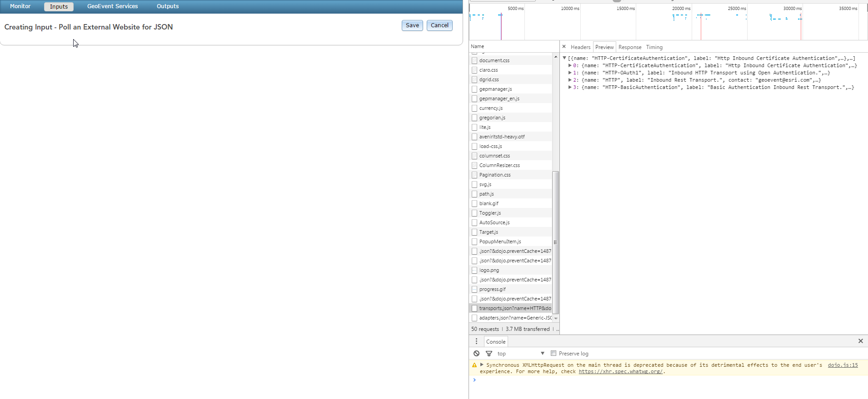Viewport: 868px width, 399px height.
Task: Click the document.css file icon
Action: 474,60
